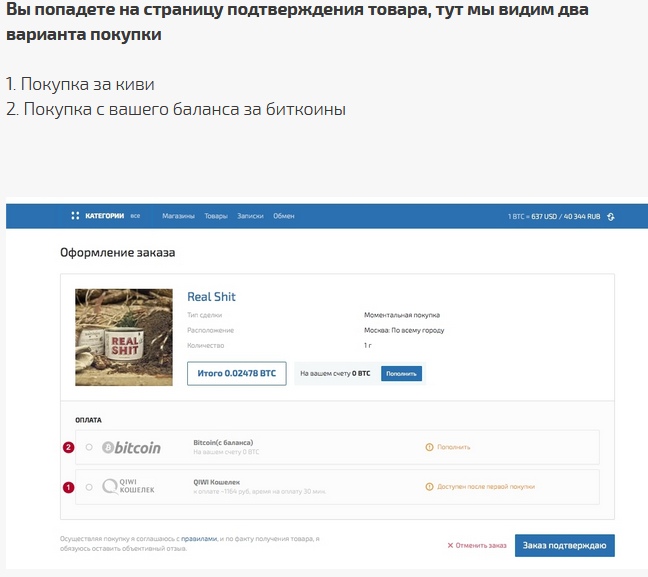Click the QIWI Кошелек logo
Screen dimensions: 648x577
129,486
